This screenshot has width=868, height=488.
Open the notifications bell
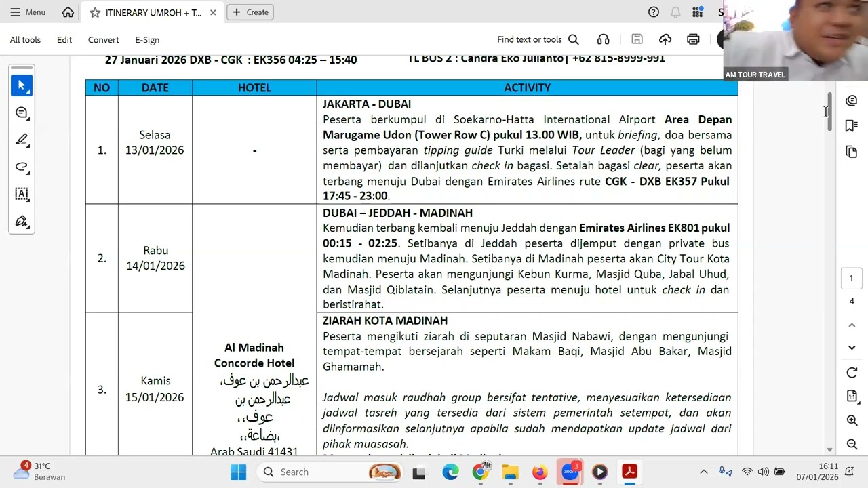(675, 12)
